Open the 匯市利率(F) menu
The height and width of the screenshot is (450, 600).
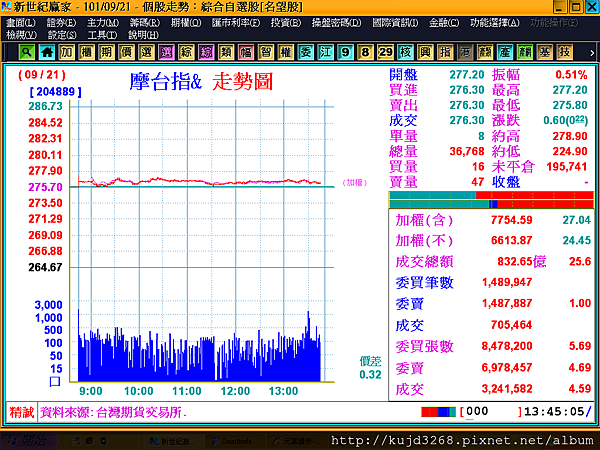(236, 23)
